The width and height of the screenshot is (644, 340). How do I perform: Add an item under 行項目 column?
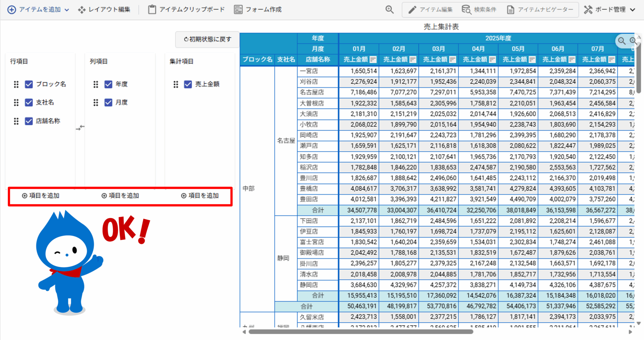(41, 196)
